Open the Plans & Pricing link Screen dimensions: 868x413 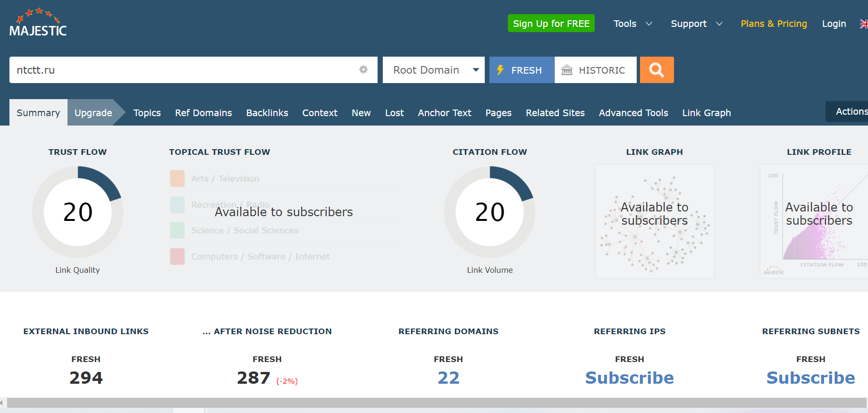coord(774,24)
